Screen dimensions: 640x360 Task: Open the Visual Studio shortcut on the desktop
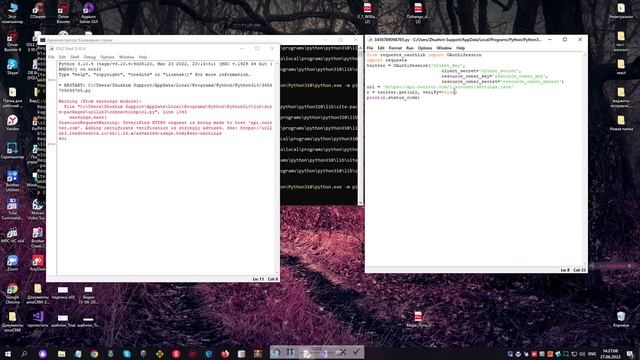coord(38,319)
